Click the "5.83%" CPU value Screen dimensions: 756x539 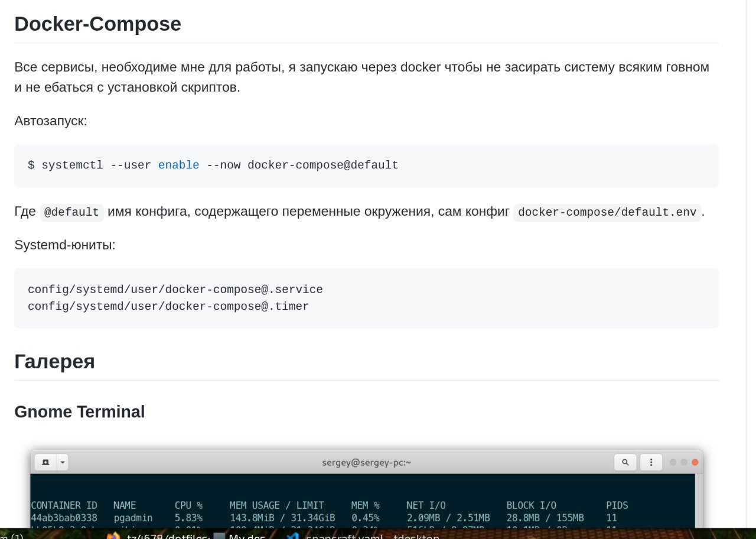point(188,518)
